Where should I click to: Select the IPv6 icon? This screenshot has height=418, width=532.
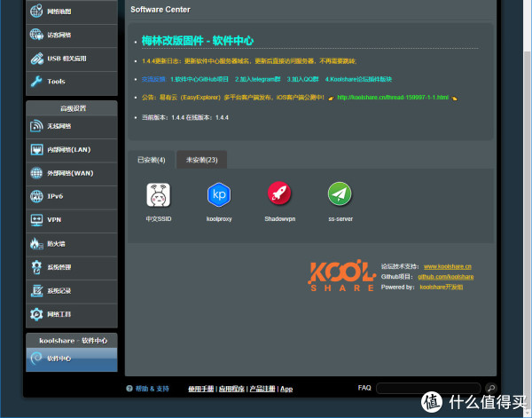[x=36, y=196]
